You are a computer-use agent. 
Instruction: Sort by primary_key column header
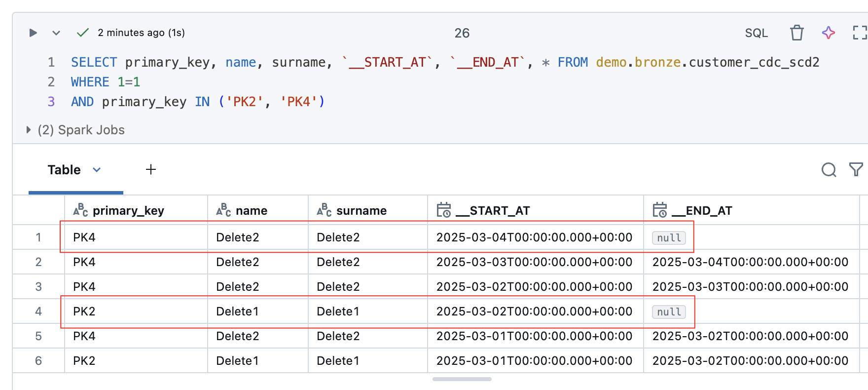click(128, 211)
